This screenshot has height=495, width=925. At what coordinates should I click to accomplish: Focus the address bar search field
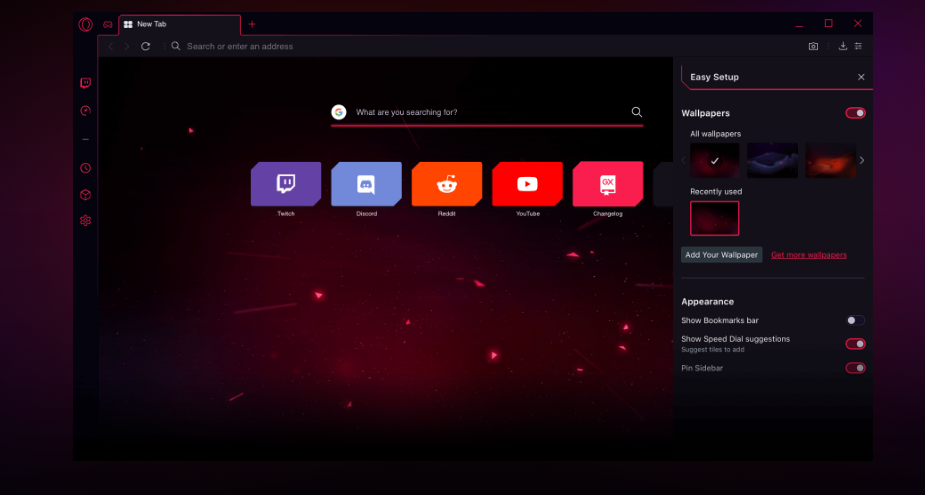pos(484,46)
